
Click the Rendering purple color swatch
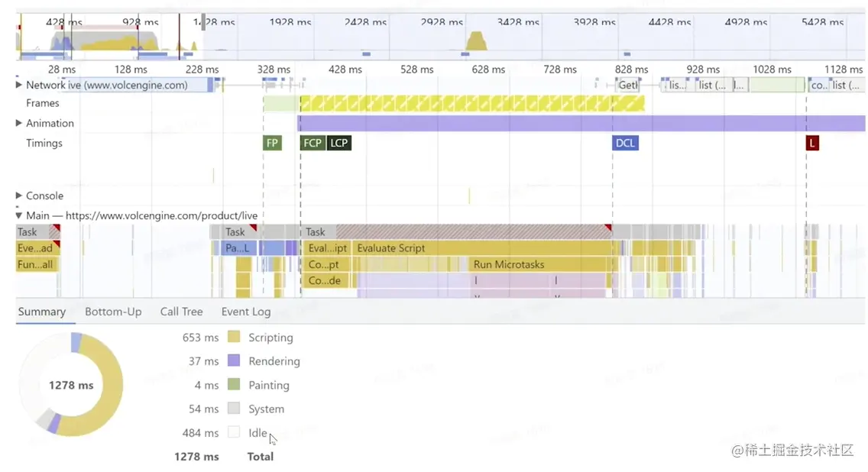click(x=234, y=360)
